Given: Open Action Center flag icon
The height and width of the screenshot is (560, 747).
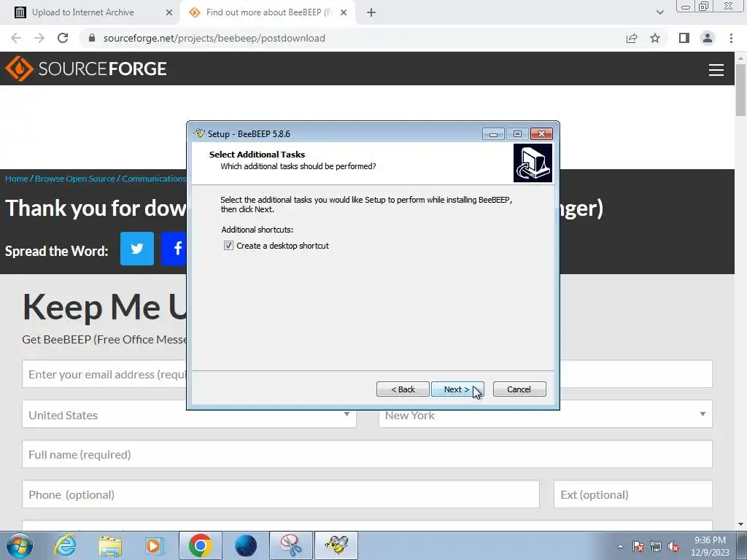Looking at the screenshot, I should [638, 546].
